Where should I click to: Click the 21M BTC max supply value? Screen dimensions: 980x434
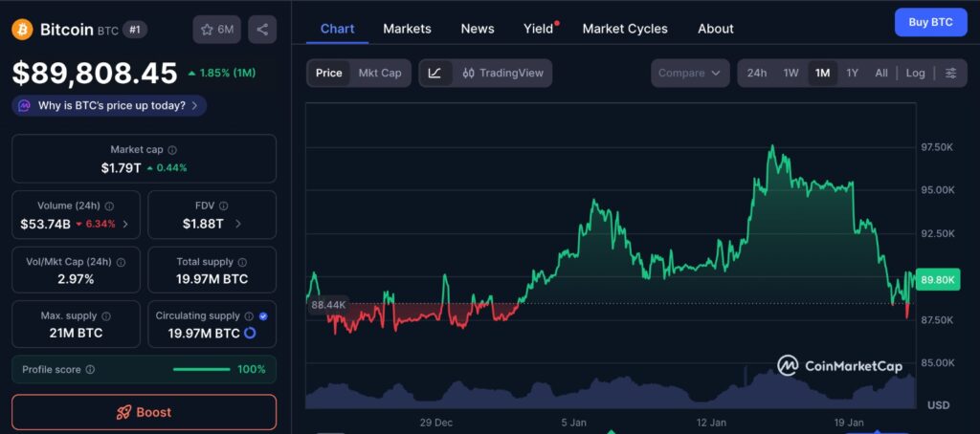(x=77, y=333)
